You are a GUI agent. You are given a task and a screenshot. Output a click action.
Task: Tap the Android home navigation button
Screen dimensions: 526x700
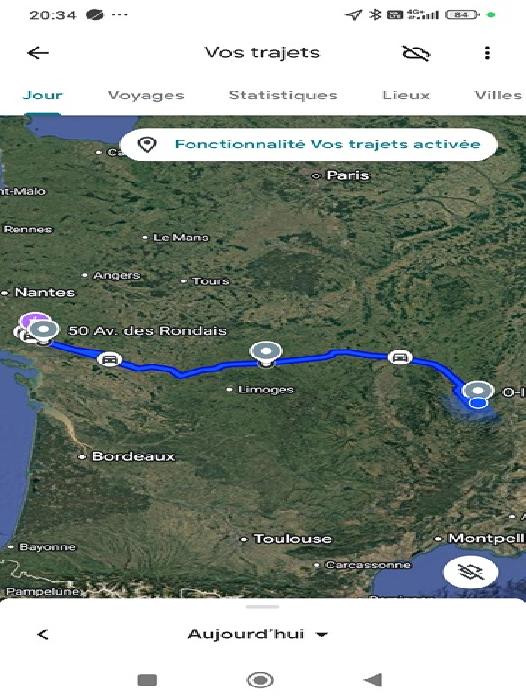pyautogui.click(x=260, y=680)
